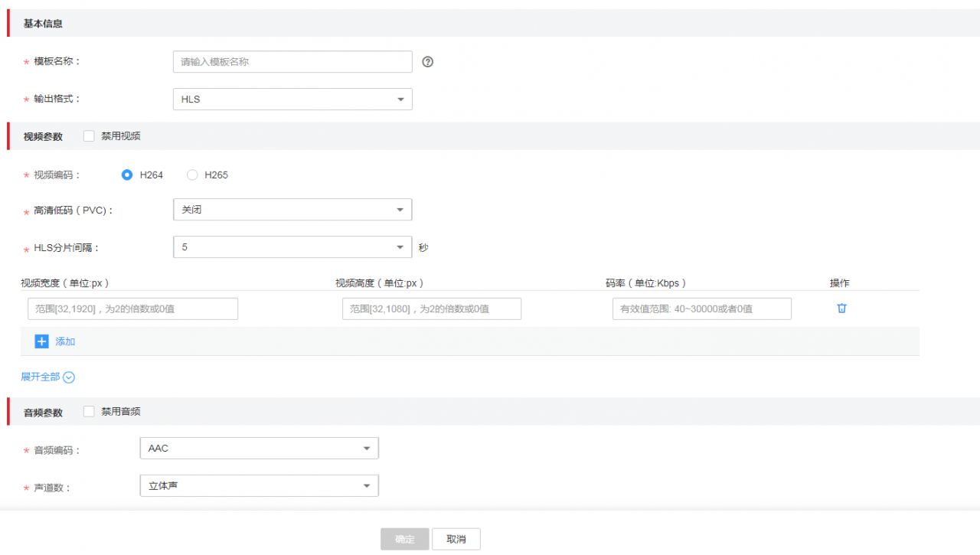The image size is (980, 555).
Task: Click the help icon beside template name
Action: 428,62
